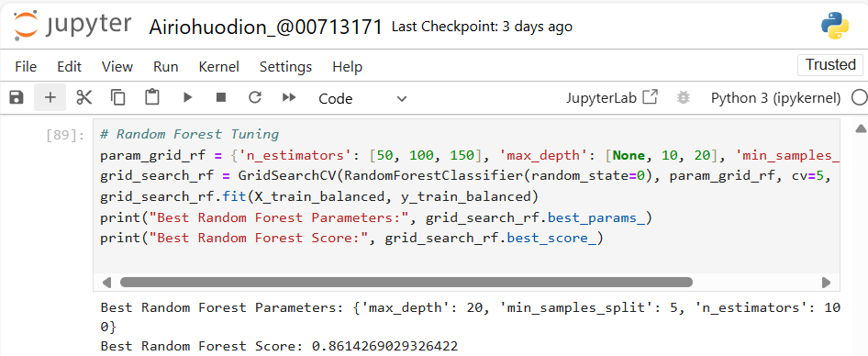Click the Python logo icon
868x356 pixels.
(x=835, y=26)
